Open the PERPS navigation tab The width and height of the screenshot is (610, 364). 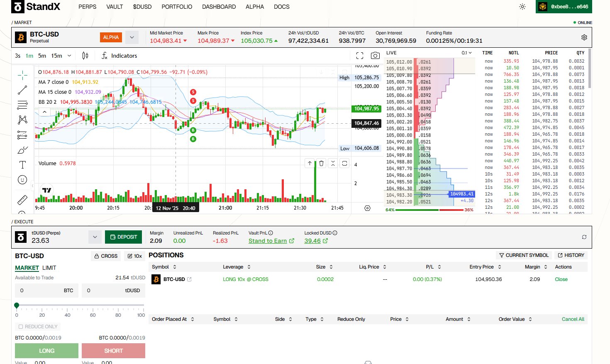tap(87, 7)
